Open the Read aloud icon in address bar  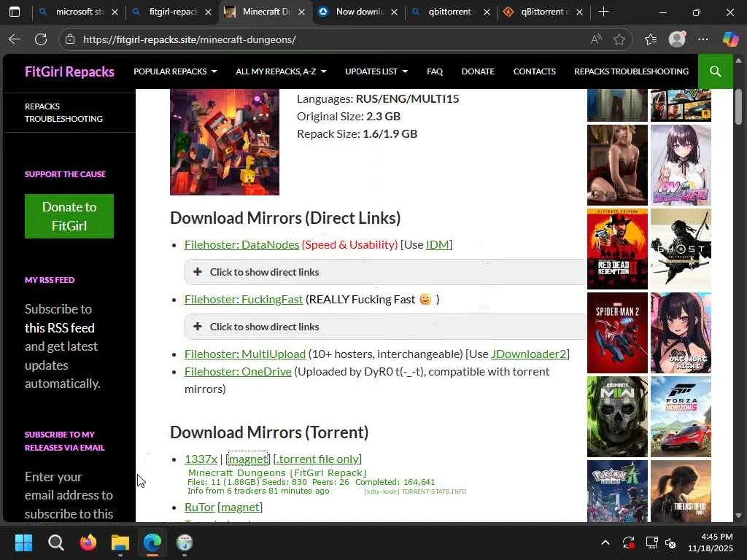click(595, 39)
